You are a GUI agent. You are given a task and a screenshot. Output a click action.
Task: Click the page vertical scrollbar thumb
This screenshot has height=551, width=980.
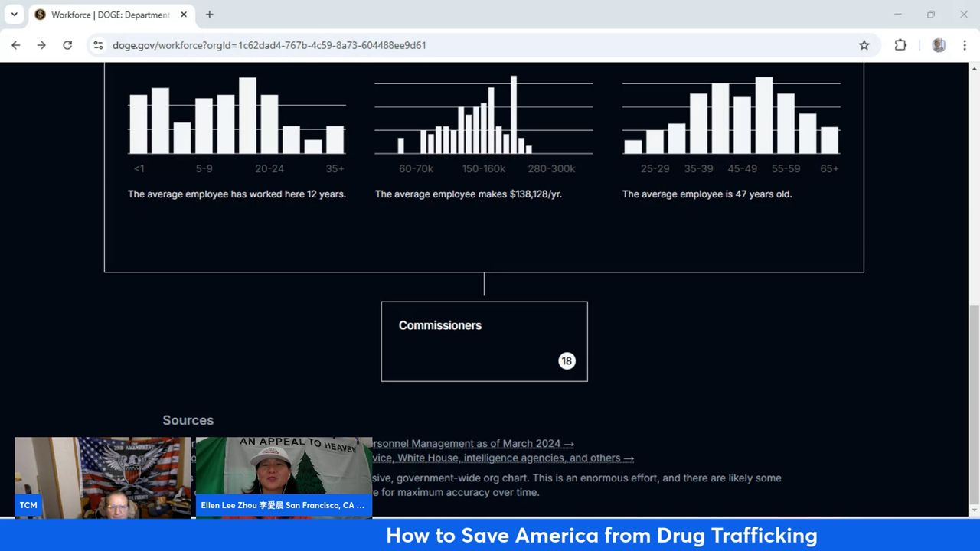[974, 406]
